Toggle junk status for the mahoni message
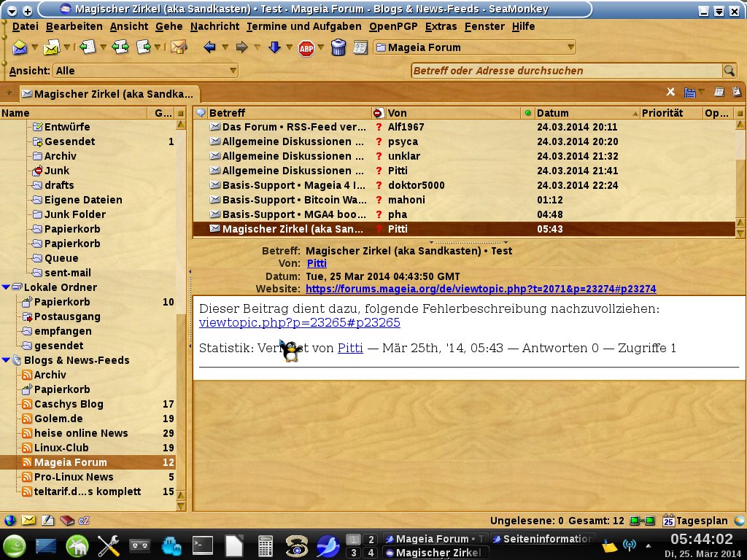Screen dimensions: 747x560 coord(379,200)
